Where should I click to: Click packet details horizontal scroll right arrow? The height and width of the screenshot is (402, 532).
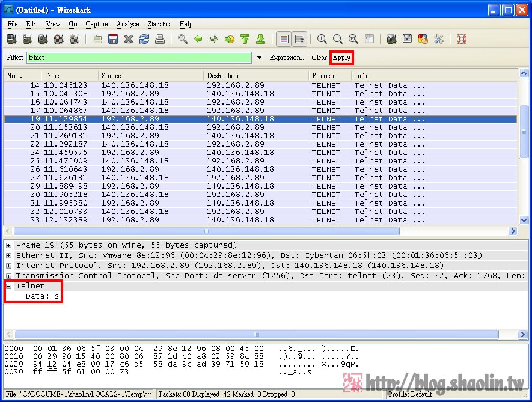click(x=522, y=335)
